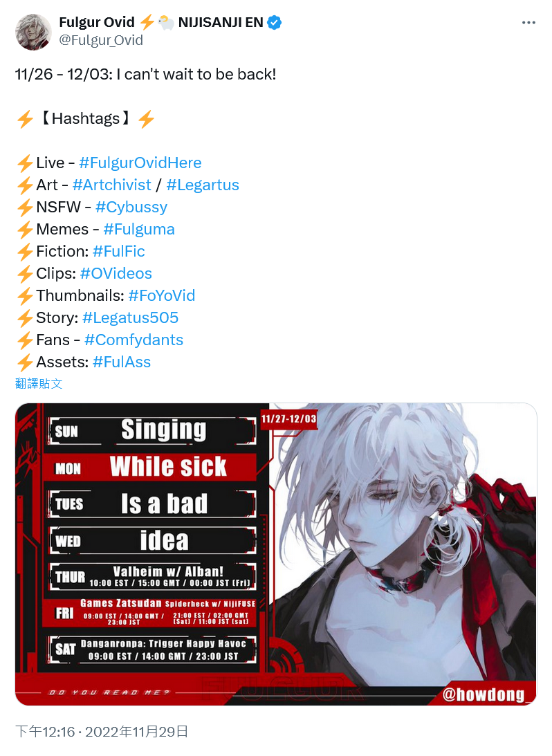The image size is (552, 756).
Task: Click the Fulgur Ovid display name
Action: pyautogui.click(x=97, y=22)
